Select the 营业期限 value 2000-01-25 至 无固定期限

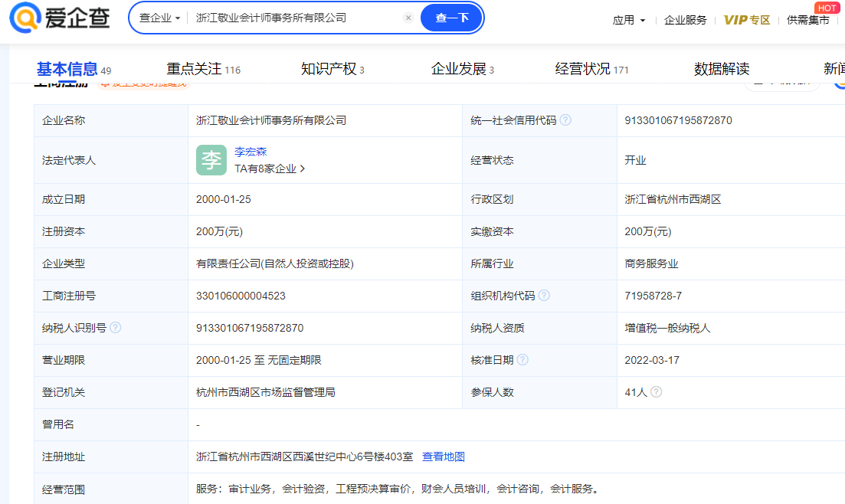click(x=259, y=360)
